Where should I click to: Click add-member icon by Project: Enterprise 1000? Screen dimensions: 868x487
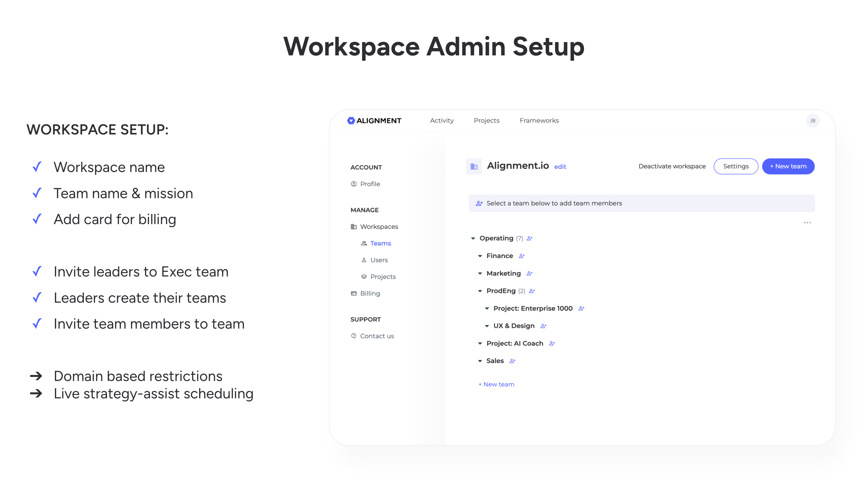(581, 308)
